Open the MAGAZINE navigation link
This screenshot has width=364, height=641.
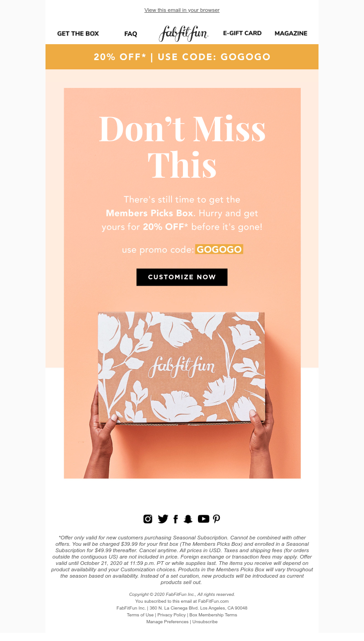click(x=291, y=33)
